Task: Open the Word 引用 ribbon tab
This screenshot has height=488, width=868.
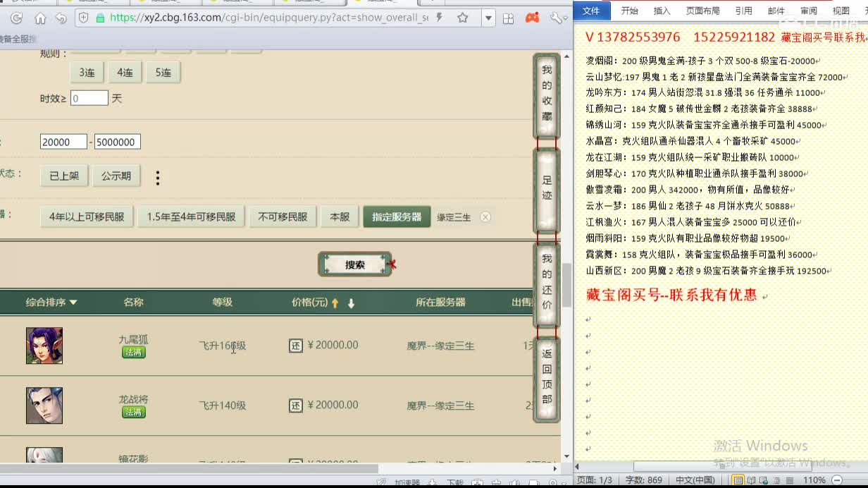Action: (744, 11)
